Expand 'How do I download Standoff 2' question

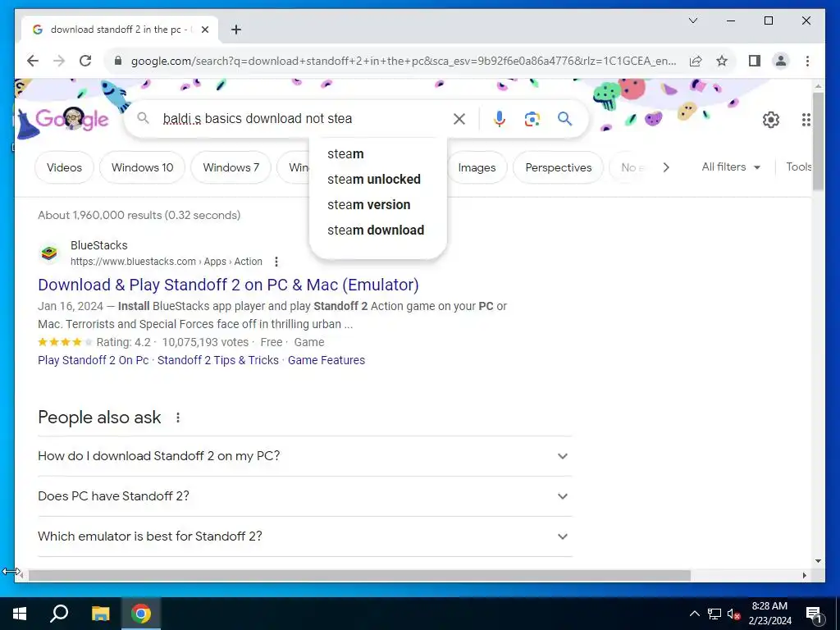point(305,456)
